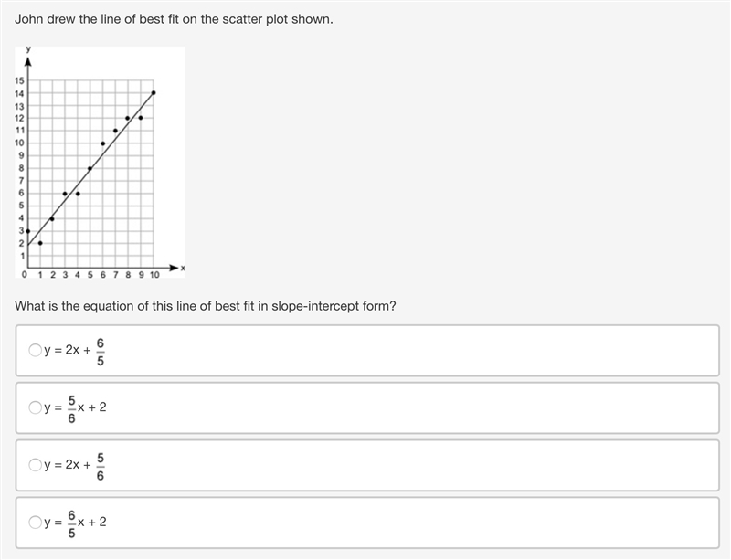This screenshot has height=560, width=731.
Task: Click the origin label 0 on the graph
Action: click(x=25, y=275)
